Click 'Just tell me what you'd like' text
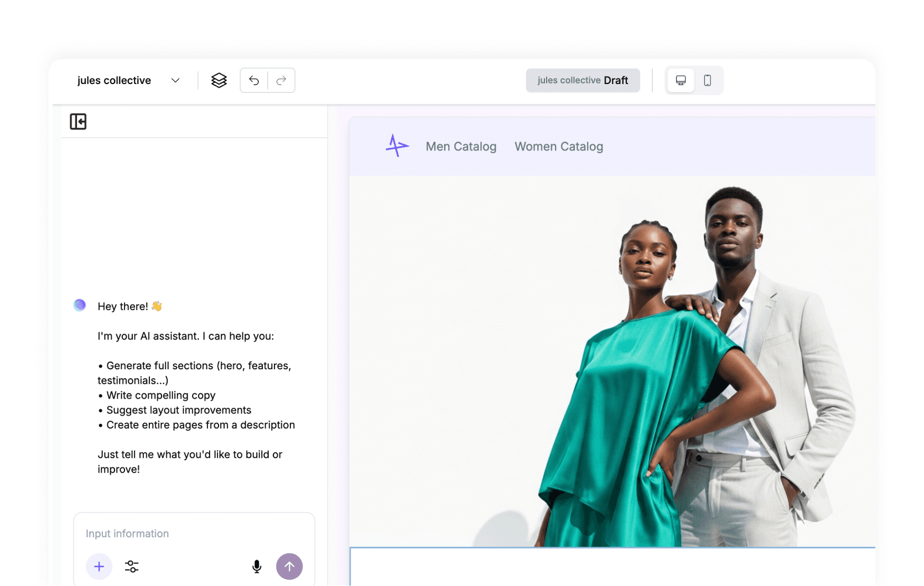Image resolution: width=924 pixels, height=586 pixels. click(190, 462)
